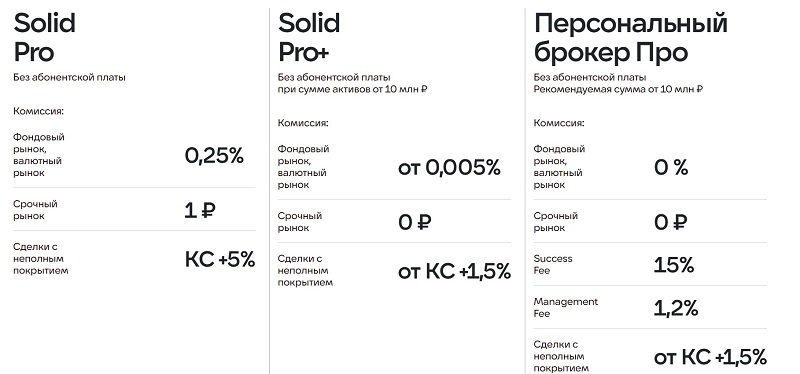Click the Solid Pro+ tariff heading
The image size is (800, 374).
click(x=309, y=38)
